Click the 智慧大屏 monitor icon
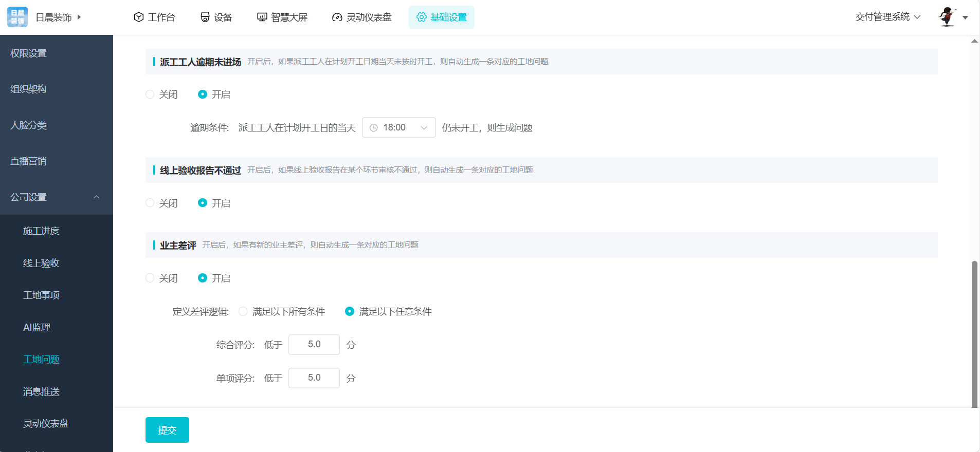Screen dimensions: 980x452 tap(262, 17)
